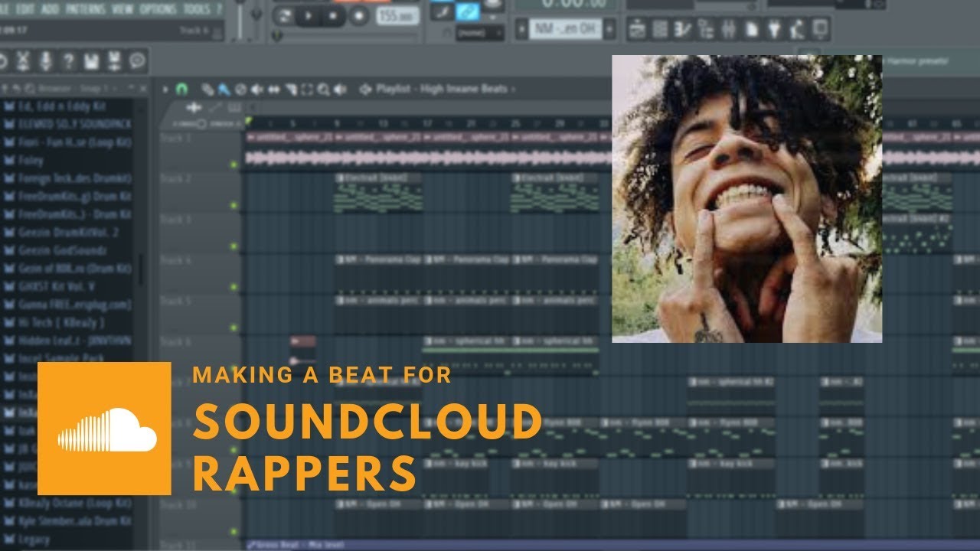Mute Track 5 using its green light
Viewport: 980px width, 551px height.
(234, 328)
